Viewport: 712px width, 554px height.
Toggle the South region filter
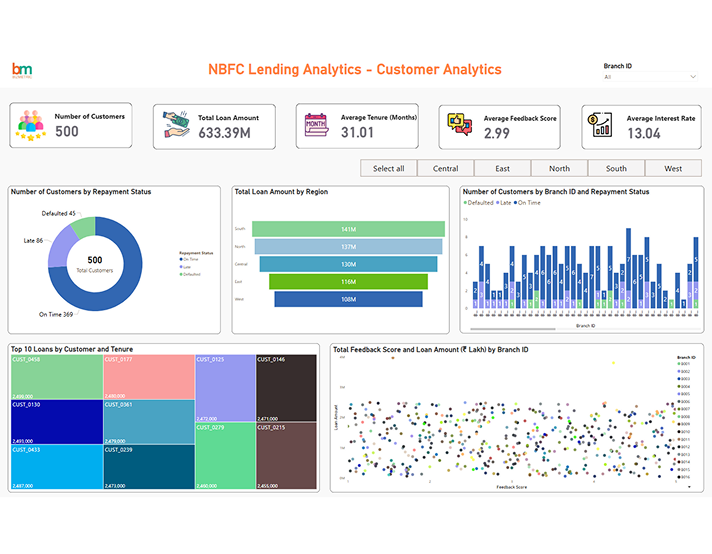(x=616, y=168)
